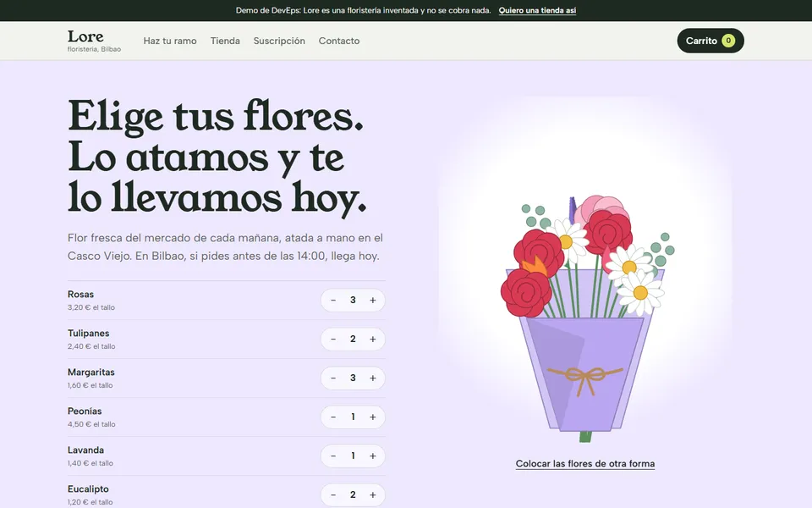Select the Lavanda label

pos(86,450)
